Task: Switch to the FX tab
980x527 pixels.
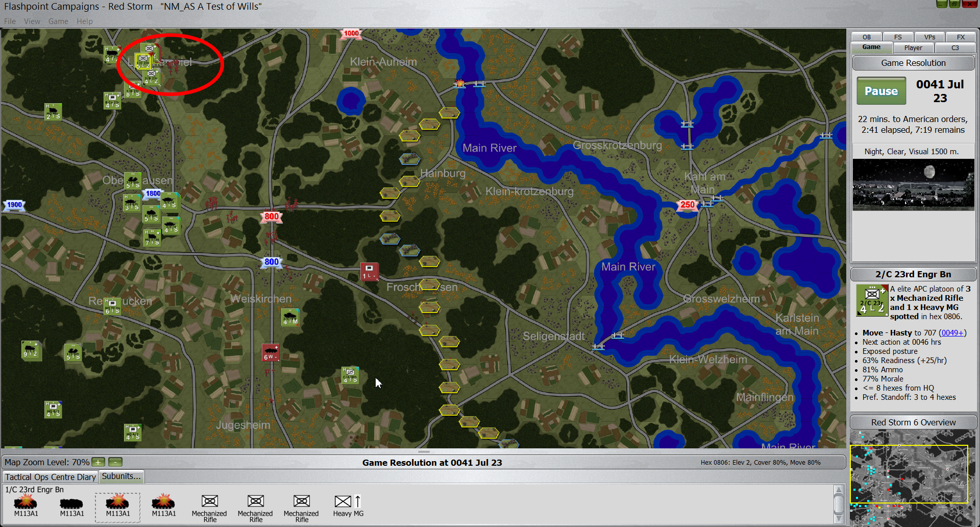Action: tap(961, 37)
